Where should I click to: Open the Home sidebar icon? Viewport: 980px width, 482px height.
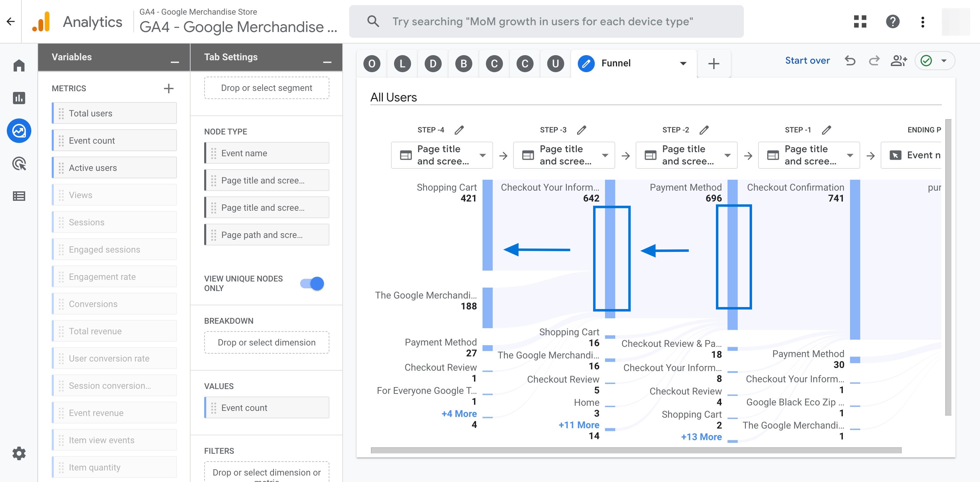19,65
